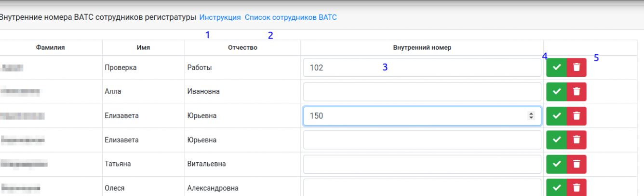The image size is (644, 196).
Task: Click the green checkmark beside number 150
Action: (x=556, y=116)
